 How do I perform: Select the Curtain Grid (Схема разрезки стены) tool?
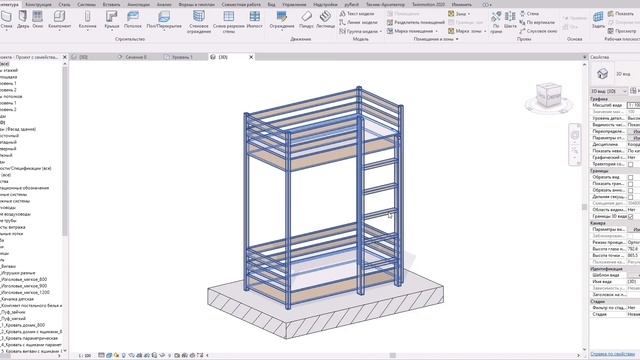[229, 22]
